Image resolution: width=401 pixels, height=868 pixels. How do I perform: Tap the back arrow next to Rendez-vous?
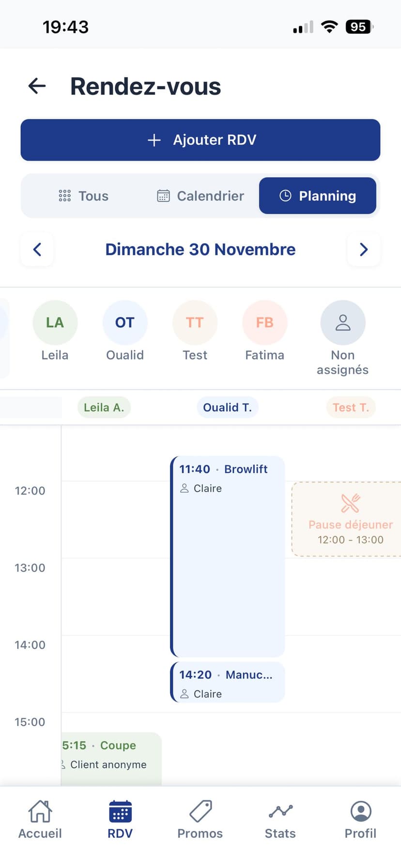tap(36, 86)
